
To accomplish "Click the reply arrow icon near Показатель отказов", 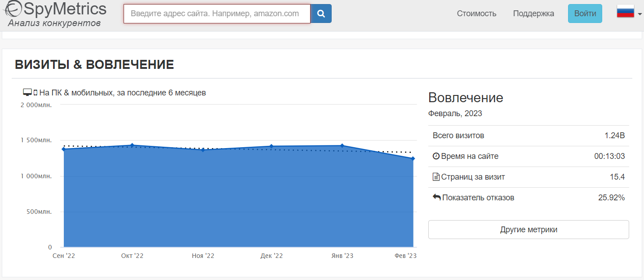I will pyautogui.click(x=436, y=198).
